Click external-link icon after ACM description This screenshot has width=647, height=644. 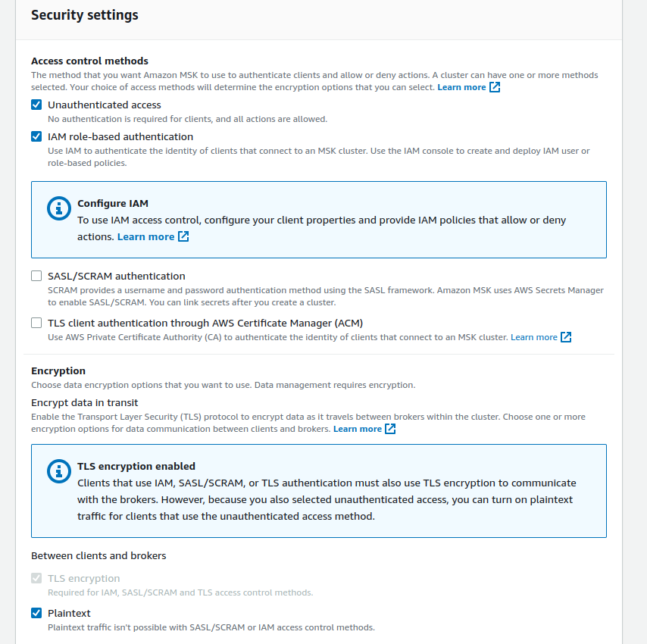click(566, 337)
